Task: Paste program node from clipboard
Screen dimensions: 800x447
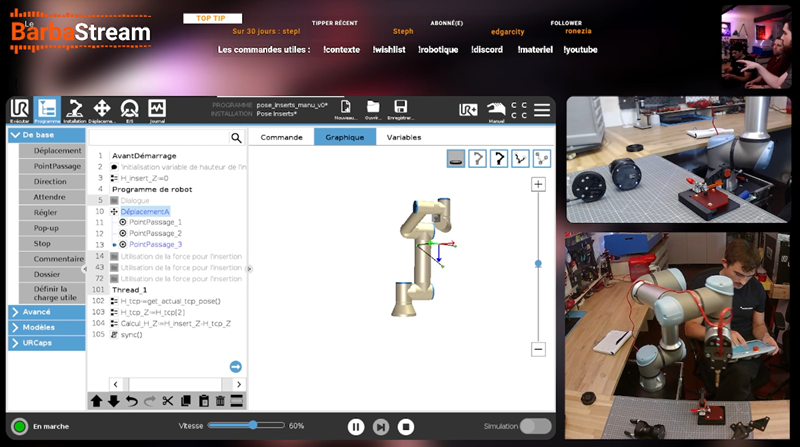Action: pyautogui.click(x=204, y=401)
